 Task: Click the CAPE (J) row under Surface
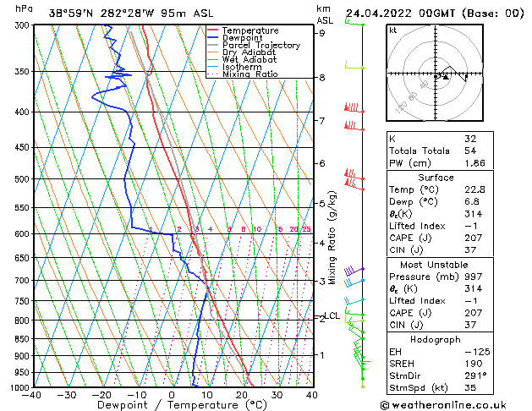click(x=440, y=238)
